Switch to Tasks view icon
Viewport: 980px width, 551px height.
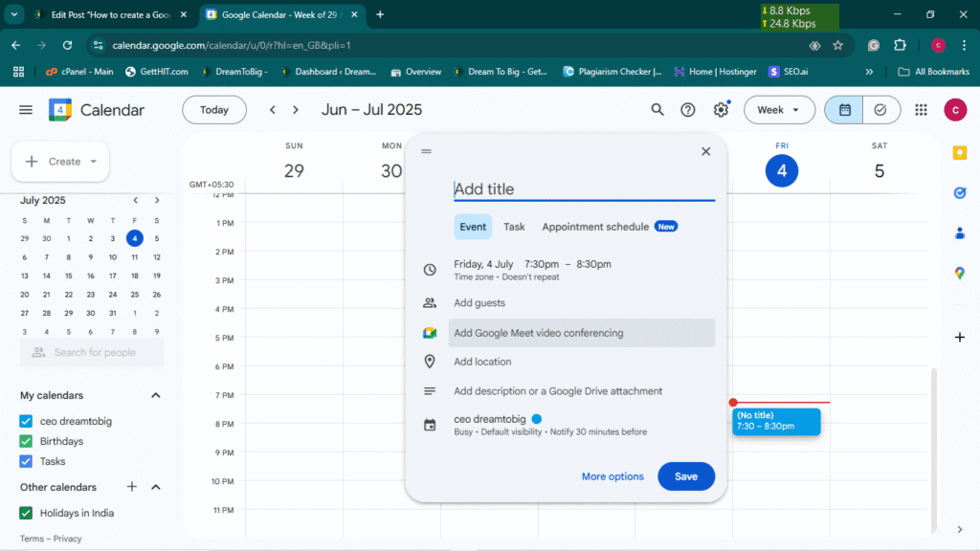(x=880, y=110)
